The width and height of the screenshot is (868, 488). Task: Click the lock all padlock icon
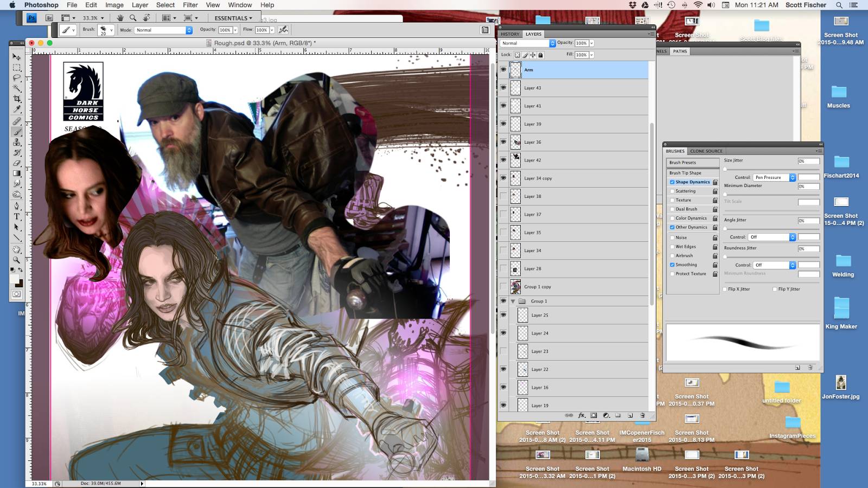[540, 55]
